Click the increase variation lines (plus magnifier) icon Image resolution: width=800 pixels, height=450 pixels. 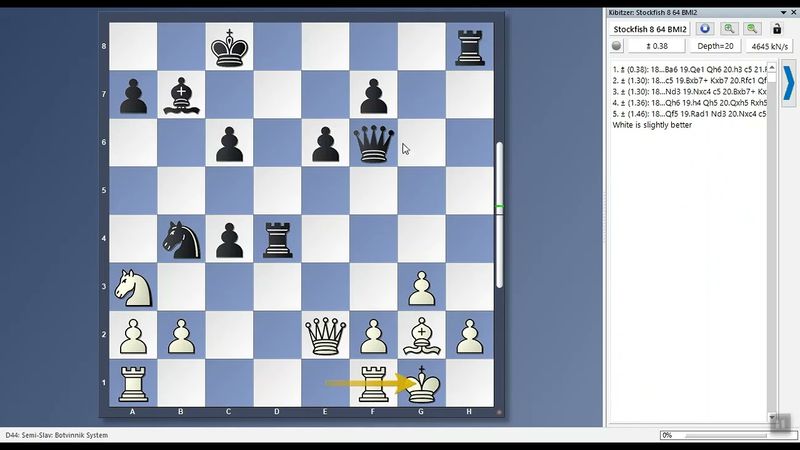pos(730,29)
